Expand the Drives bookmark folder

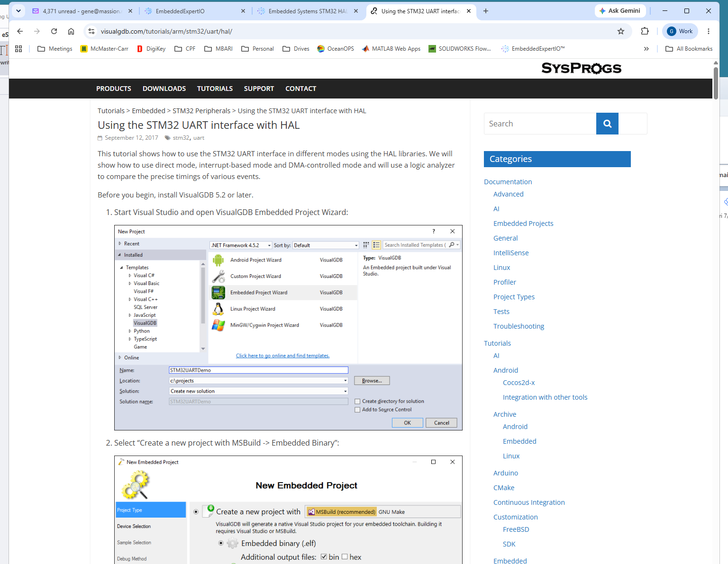(296, 49)
